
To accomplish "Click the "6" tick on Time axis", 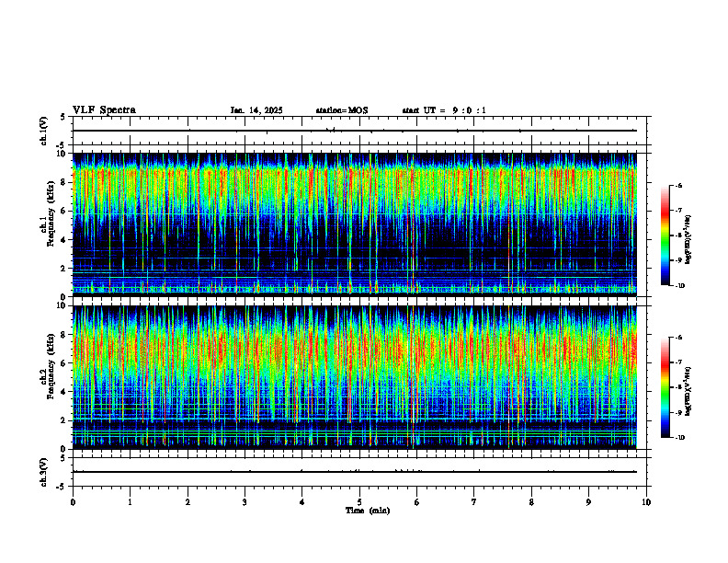I will [417, 502].
